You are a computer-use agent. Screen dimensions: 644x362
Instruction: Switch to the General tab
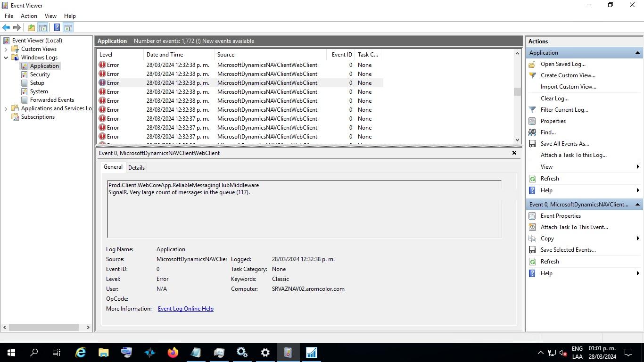point(113,167)
